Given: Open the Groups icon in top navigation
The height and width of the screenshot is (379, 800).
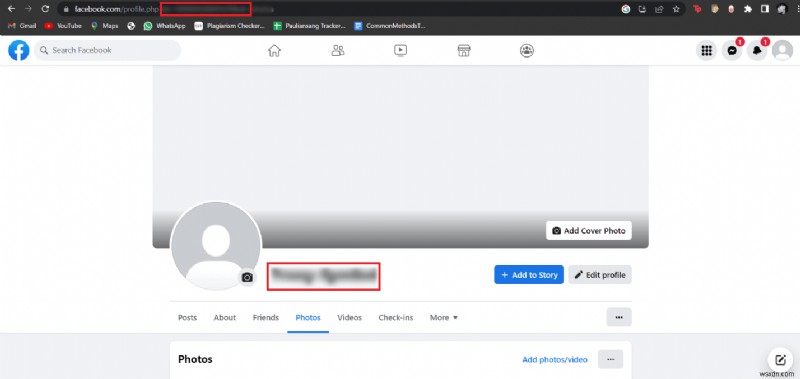Looking at the screenshot, I should [x=527, y=50].
